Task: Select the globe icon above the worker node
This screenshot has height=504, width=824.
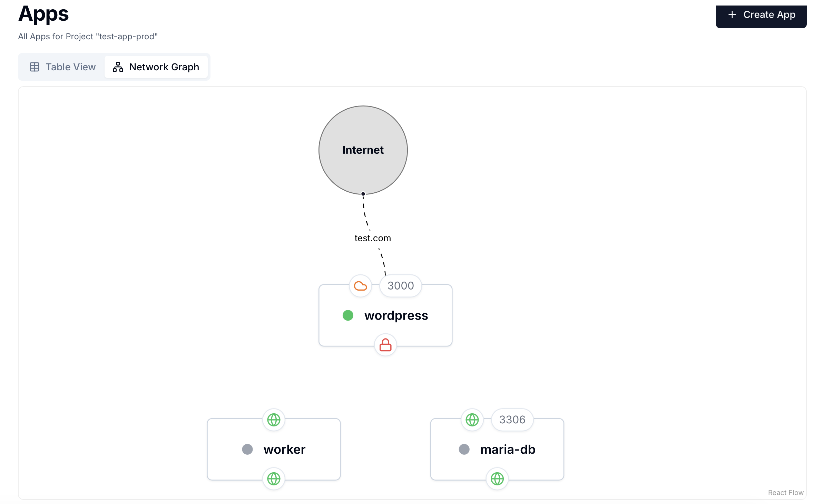Action: [x=273, y=420]
